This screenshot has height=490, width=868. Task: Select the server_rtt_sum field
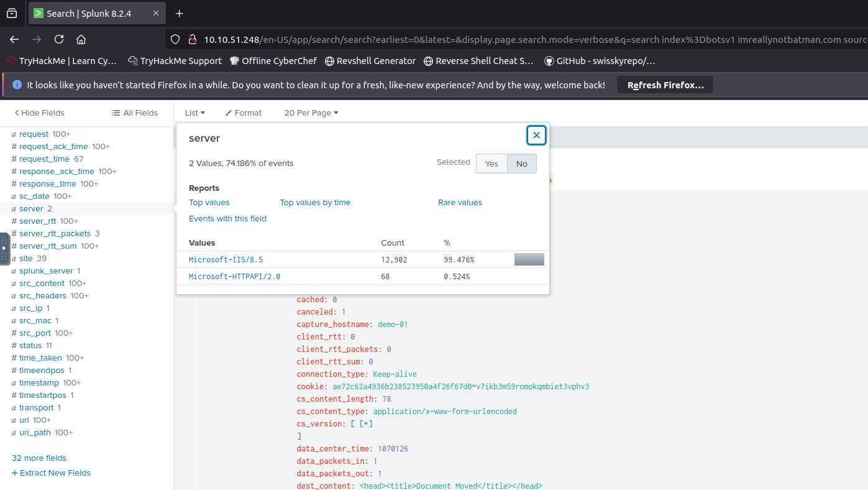tap(48, 246)
